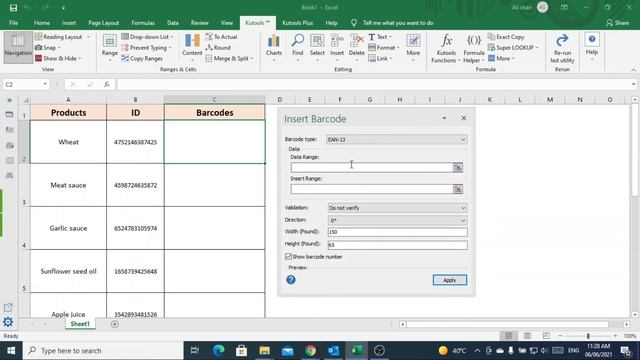Open Kutools Charts menu
The image size is (640, 360).
pyautogui.click(x=273, y=47)
